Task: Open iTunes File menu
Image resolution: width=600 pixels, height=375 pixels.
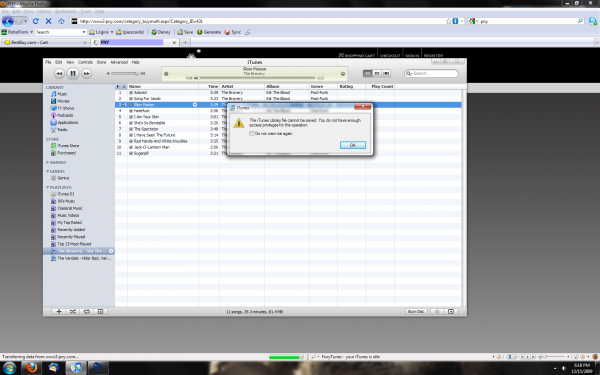Action: (x=48, y=62)
